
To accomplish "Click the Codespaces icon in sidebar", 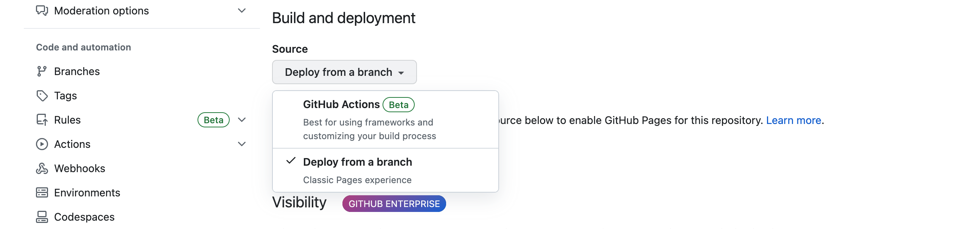I will point(42,217).
